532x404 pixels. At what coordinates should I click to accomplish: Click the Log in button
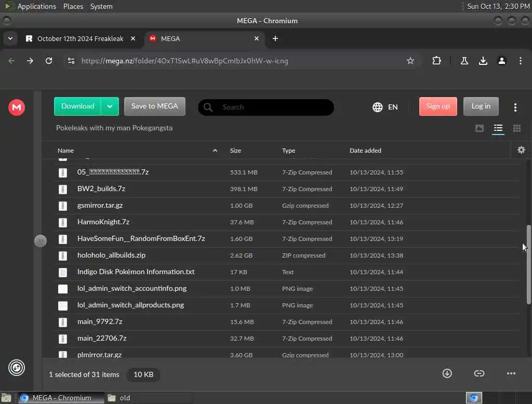[x=481, y=106]
